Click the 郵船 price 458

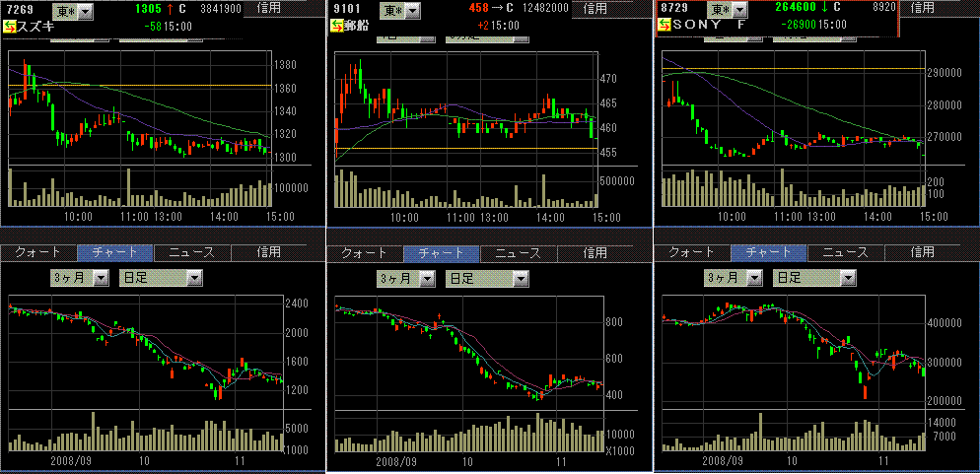tap(479, 9)
